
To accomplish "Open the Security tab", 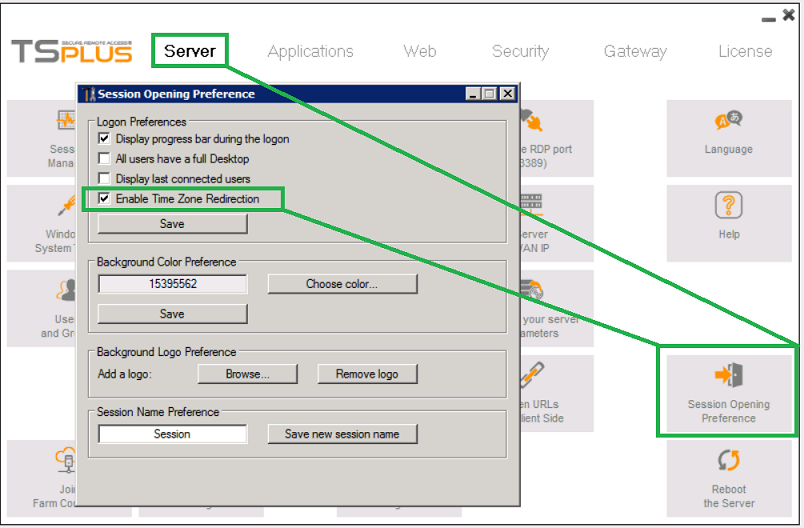I will (520, 51).
